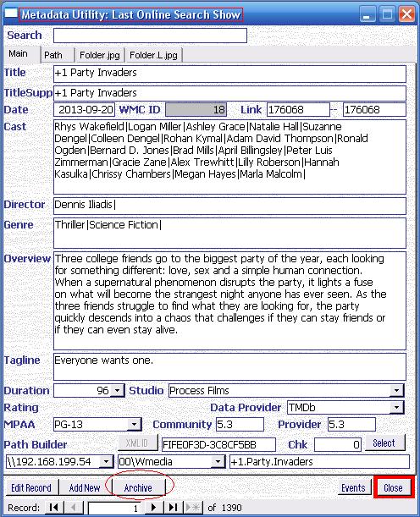This screenshot has width=420, height=517.
Task: Click the +1.Party.Invaders path field
Action: [x=320, y=462]
